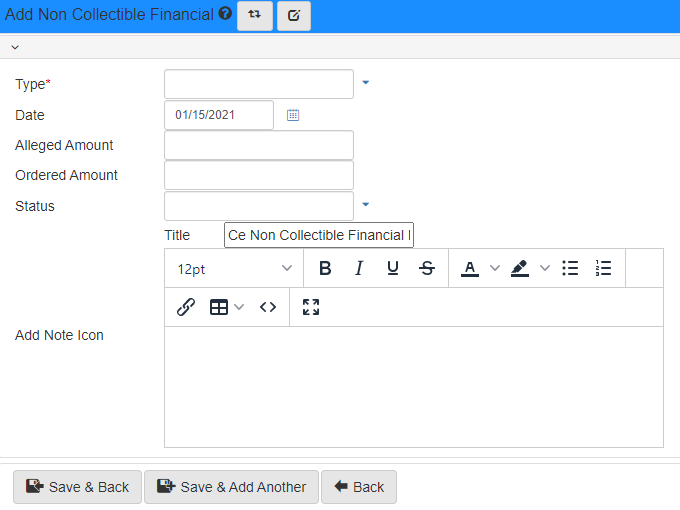680x510 pixels.
Task: Click the Alleged Amount label
Action: click(64, 145)
